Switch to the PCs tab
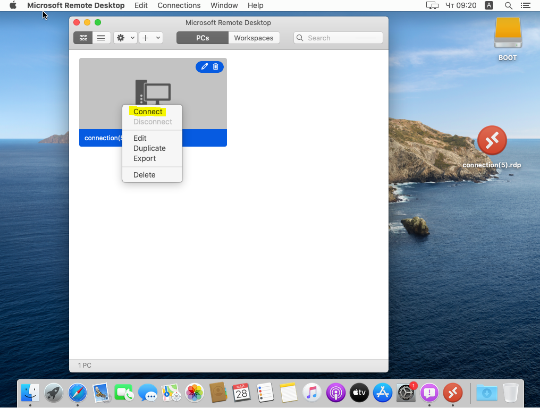540x408 pixels. click(x=202, y=38)
